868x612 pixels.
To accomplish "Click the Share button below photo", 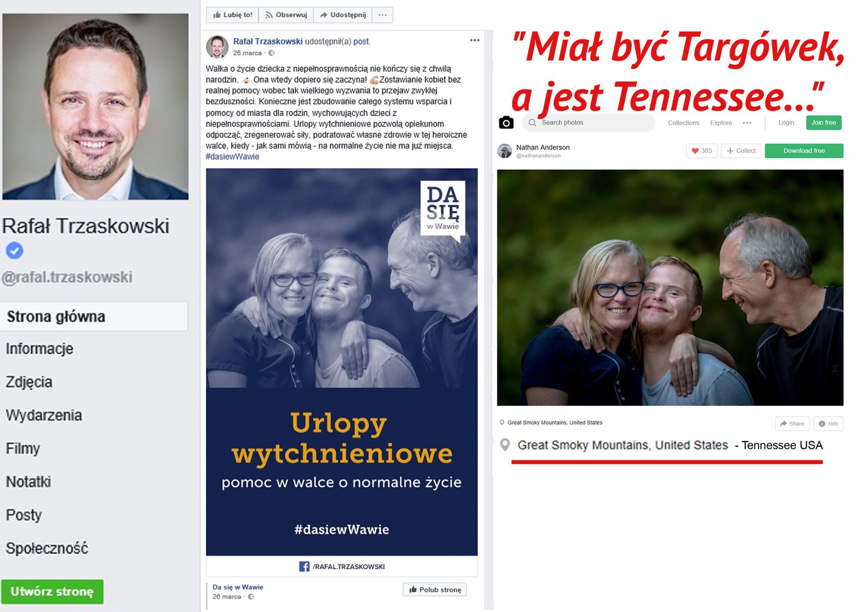I will [x=792, y=424].
